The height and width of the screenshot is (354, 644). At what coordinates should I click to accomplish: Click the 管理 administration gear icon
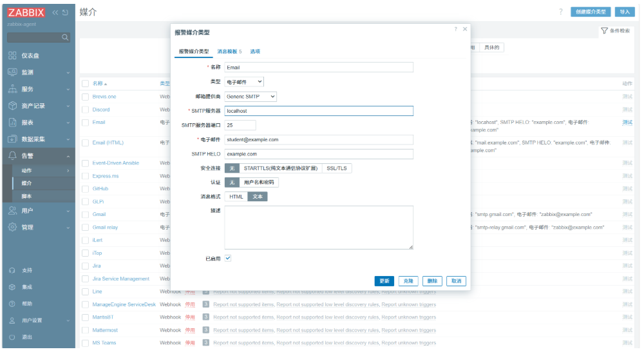click(x=13, y=227)
